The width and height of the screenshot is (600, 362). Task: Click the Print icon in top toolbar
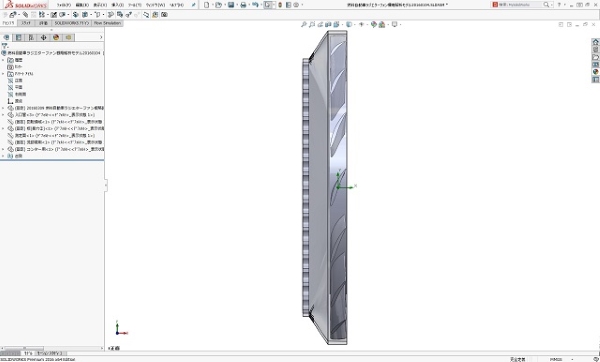[243, 5]
